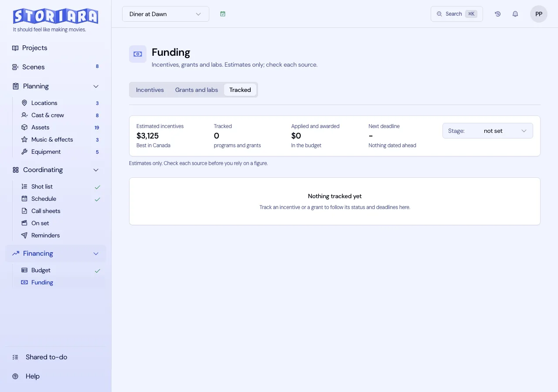This screenshot has height=392, width=558.
Task: Click the On set clapperboard icon
Action: pyautogui.click(x=24, y=223)
